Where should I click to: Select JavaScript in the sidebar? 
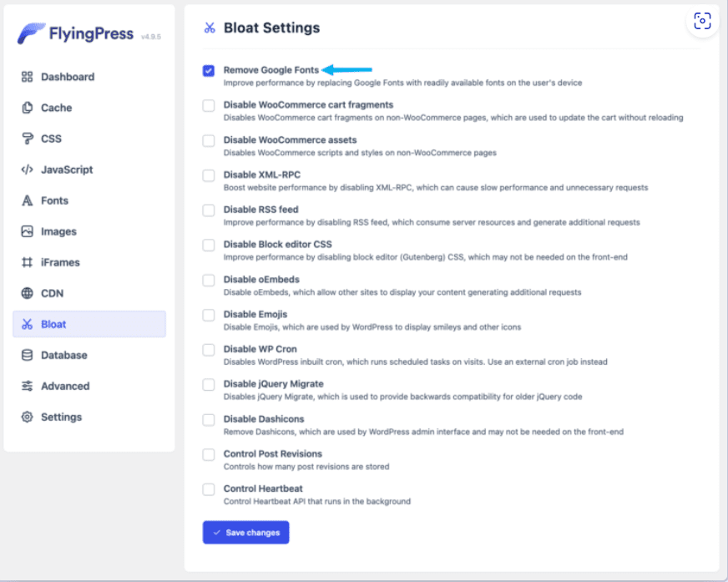pyautogui.click(x=89, y=170)
